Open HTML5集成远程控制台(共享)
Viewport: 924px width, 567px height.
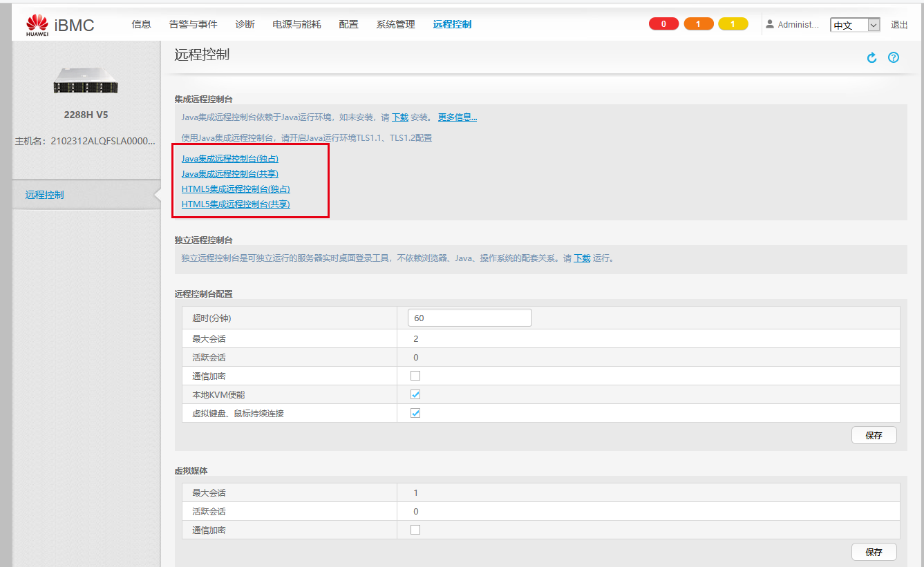click(235, 204)
